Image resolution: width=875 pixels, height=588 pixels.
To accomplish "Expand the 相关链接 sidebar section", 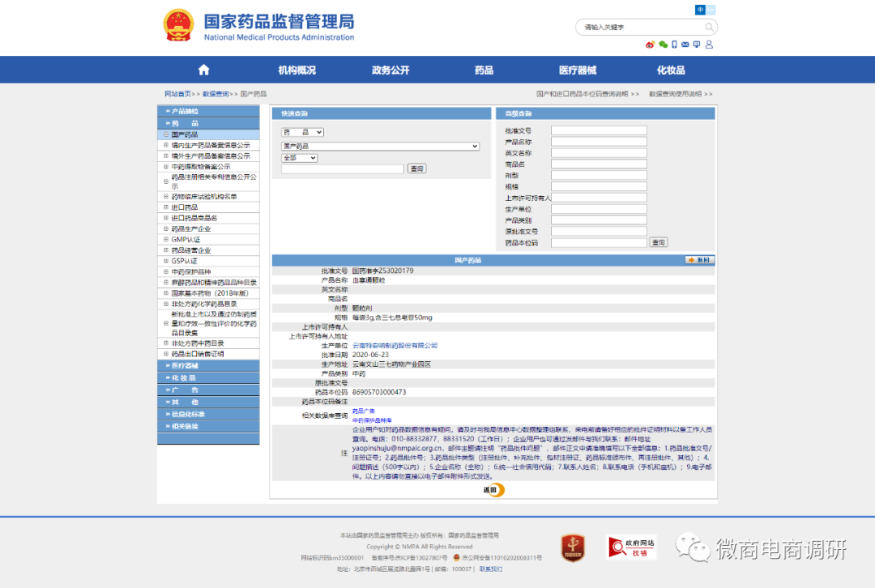I will tap(208, 426).
